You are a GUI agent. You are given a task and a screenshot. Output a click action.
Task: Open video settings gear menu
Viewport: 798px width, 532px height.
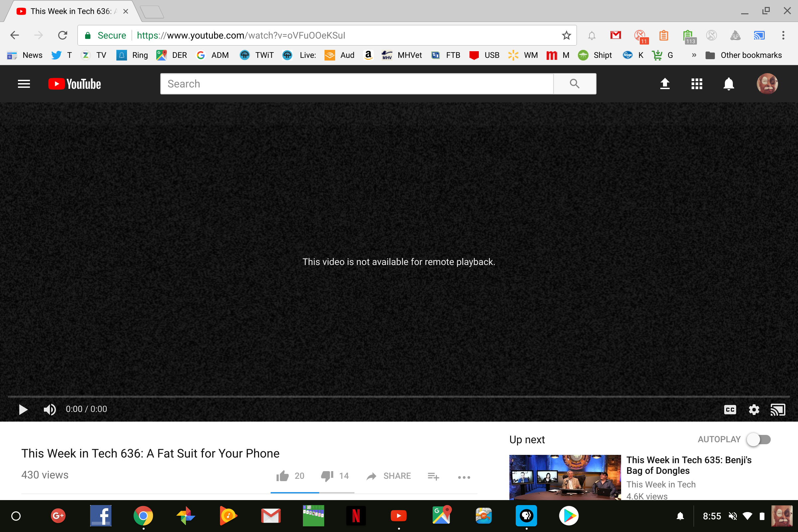coord(754,410)
